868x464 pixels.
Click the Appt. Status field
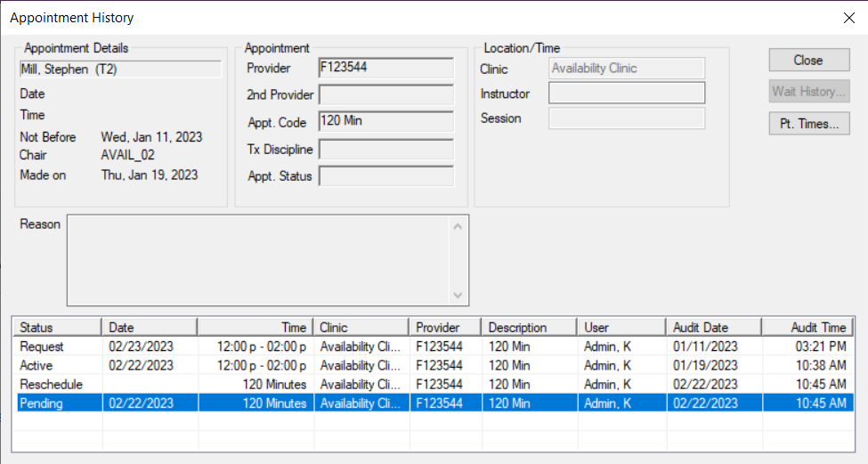(385, 176)
